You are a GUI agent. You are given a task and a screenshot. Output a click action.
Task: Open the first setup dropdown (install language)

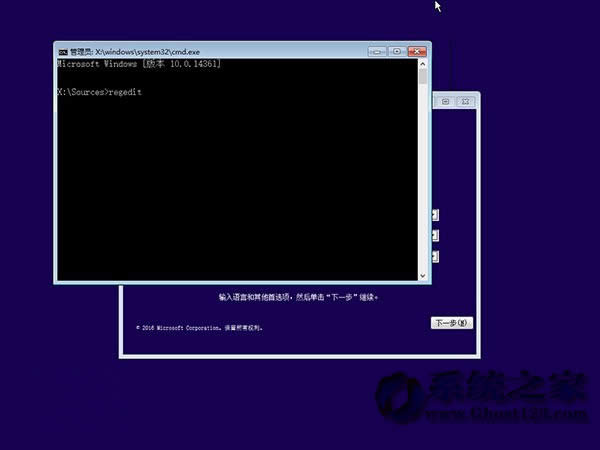point(434,215)
